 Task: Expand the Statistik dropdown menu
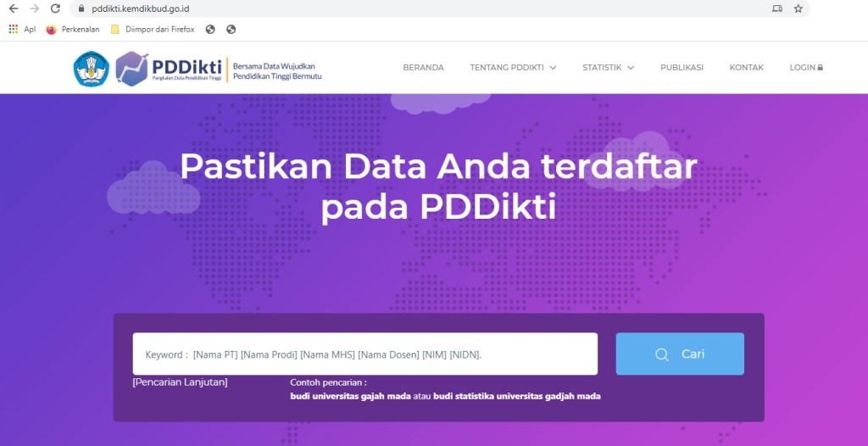tap(608, 68)
